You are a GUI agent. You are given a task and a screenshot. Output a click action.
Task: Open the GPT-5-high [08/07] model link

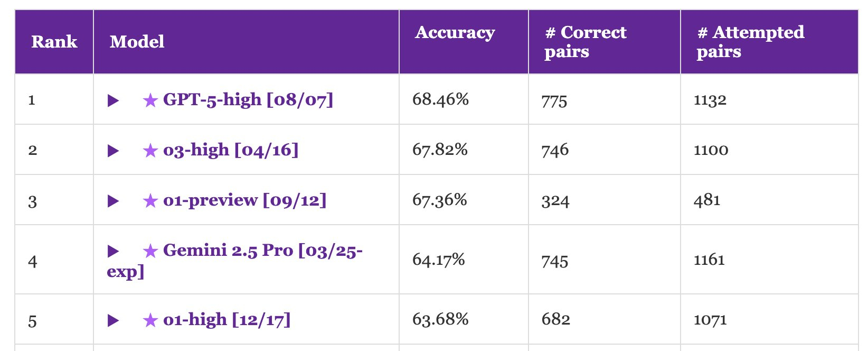click(x=248, y=99)
